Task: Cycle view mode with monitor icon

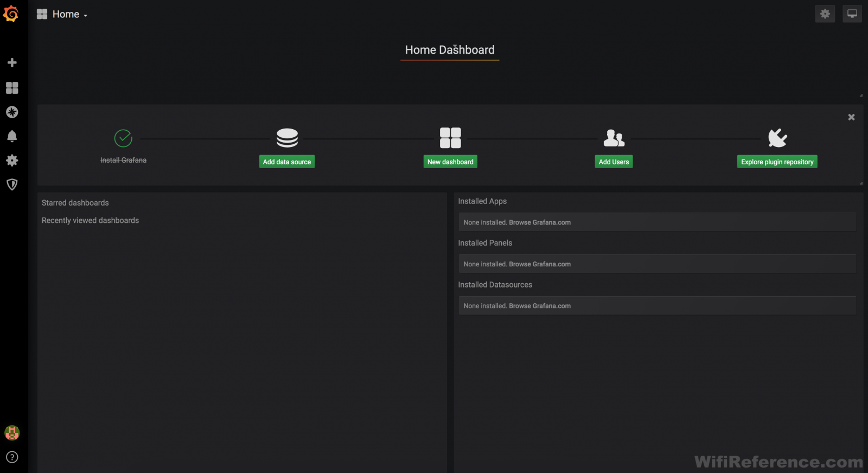Action: 852,14
